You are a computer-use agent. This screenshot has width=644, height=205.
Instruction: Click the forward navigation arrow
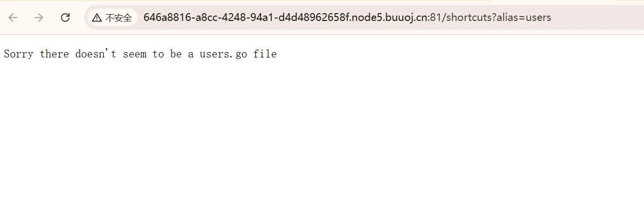[x=39, y=18]
